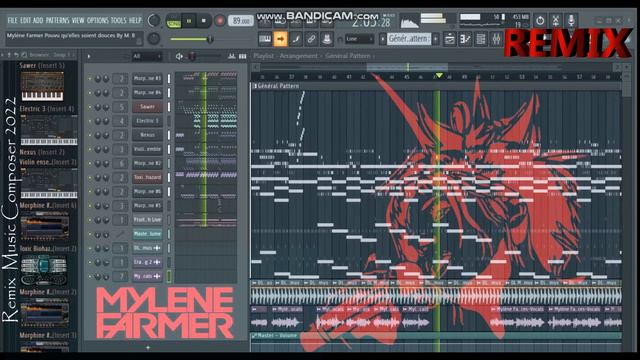This screenshot has height=360, width=640.
Task: Click the Toxic Biohazard plugin thumbnail
Action: click(x=44, y=269)
